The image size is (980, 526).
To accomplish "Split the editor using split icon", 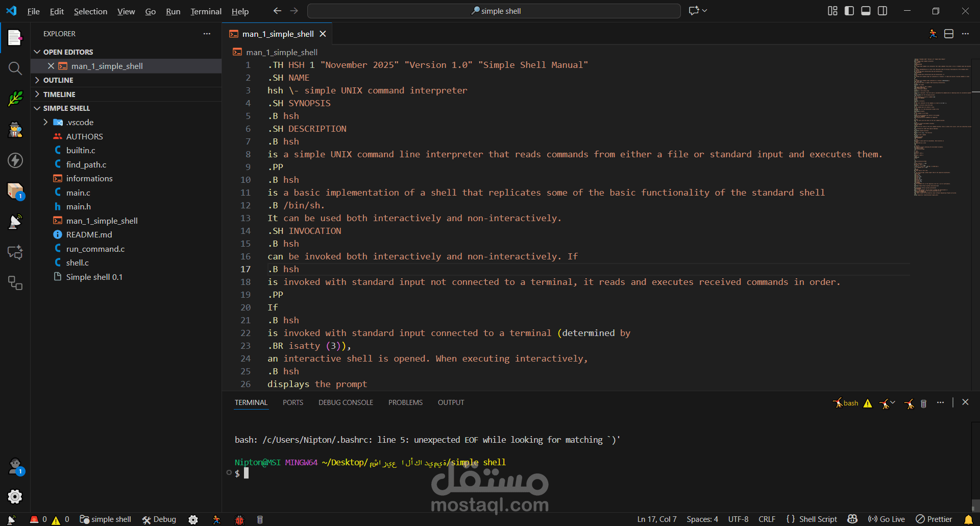I will (x=949, y=34).
